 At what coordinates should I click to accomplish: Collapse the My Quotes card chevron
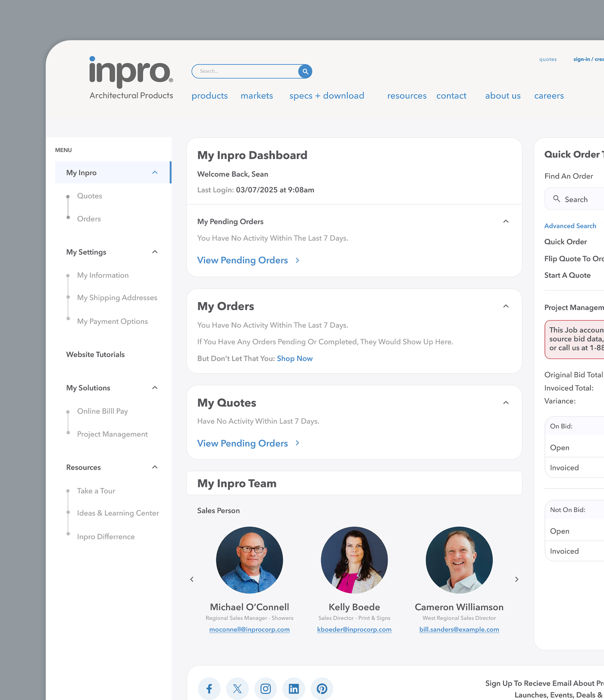click(506, 403)
